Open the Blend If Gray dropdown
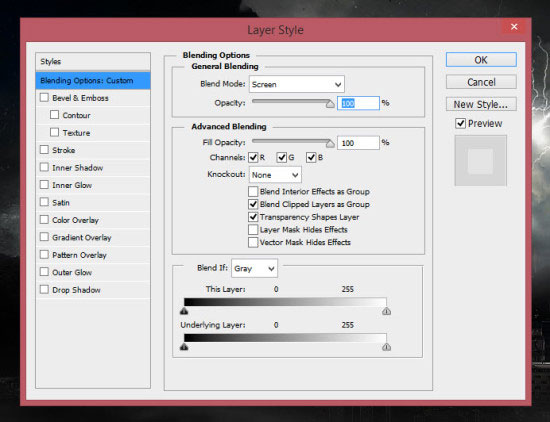Image resolution: width=550 pixels, height=422 pixels. pyautogui.click(x=254, y=268)
